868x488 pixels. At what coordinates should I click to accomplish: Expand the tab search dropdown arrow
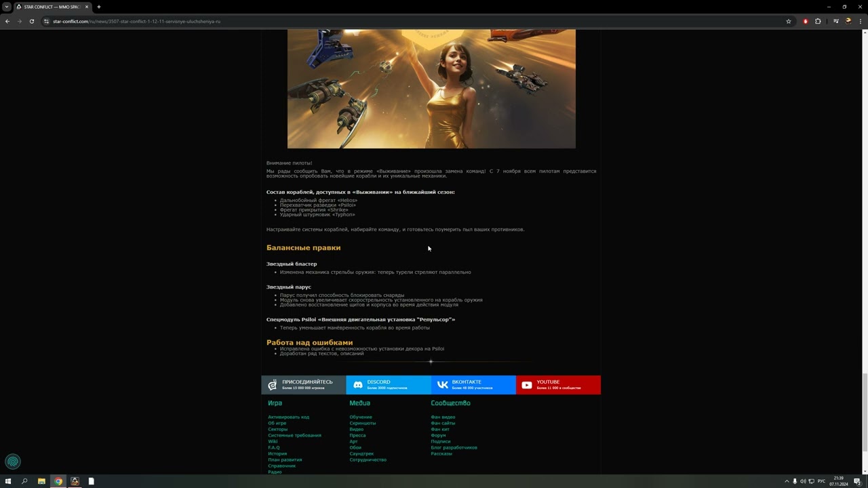click(7, 7)
